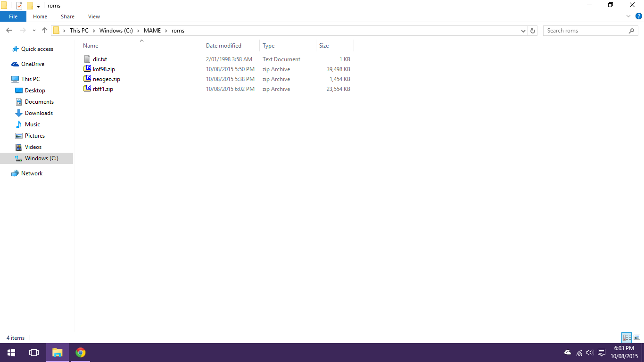644x362 pixels.
Task: Click MAME in the address breadcrumb
Action: pyautogui.click(x=152, y=31)
